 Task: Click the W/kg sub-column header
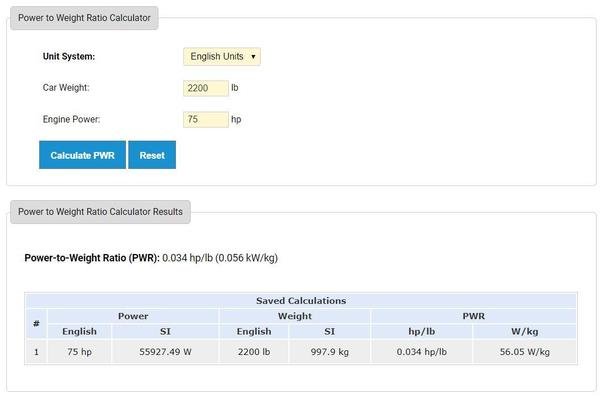[525, 331]
